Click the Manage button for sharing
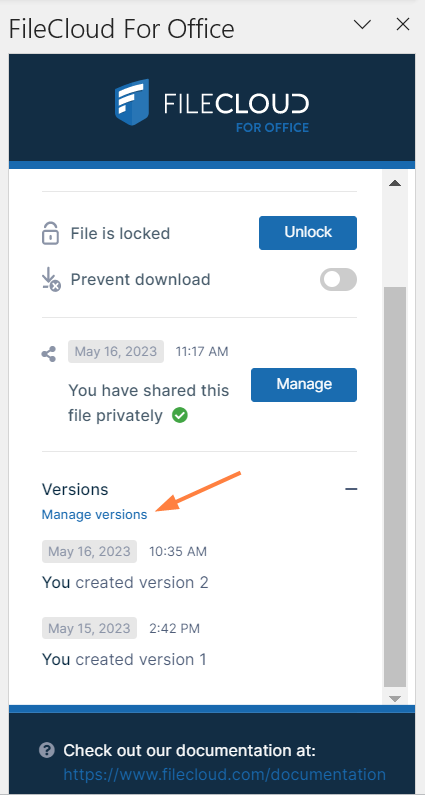The width and height of the screenshot is (425, 795). (304, 385)
